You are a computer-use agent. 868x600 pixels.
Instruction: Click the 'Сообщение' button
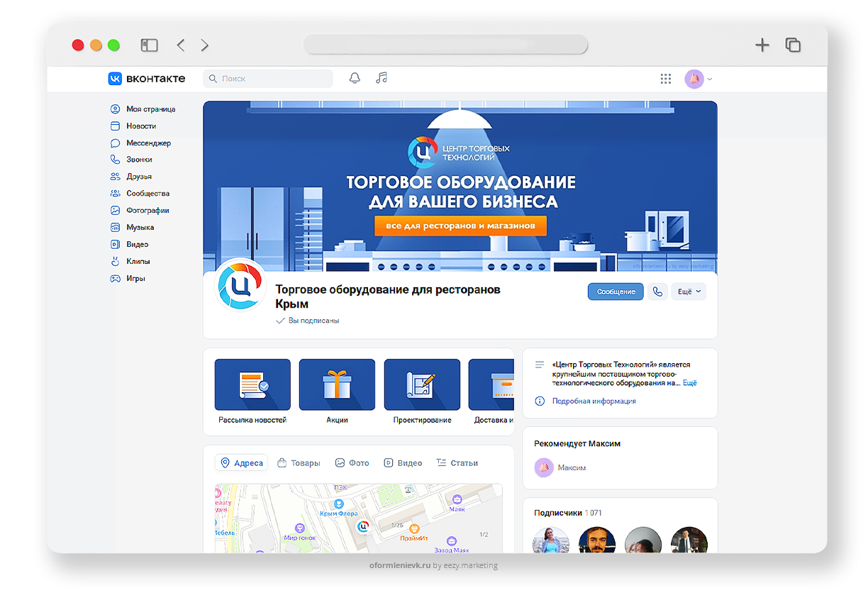[616, 291]
